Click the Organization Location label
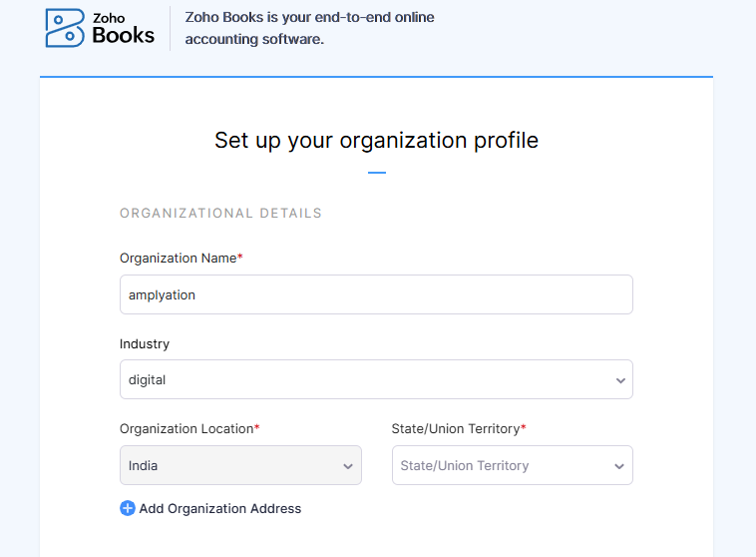 pos(188,428)
